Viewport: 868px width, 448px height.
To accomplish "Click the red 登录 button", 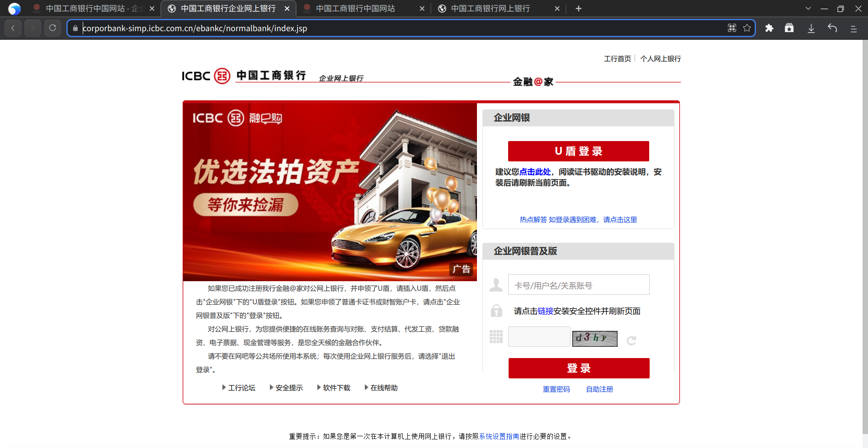I will click(578, 368).
